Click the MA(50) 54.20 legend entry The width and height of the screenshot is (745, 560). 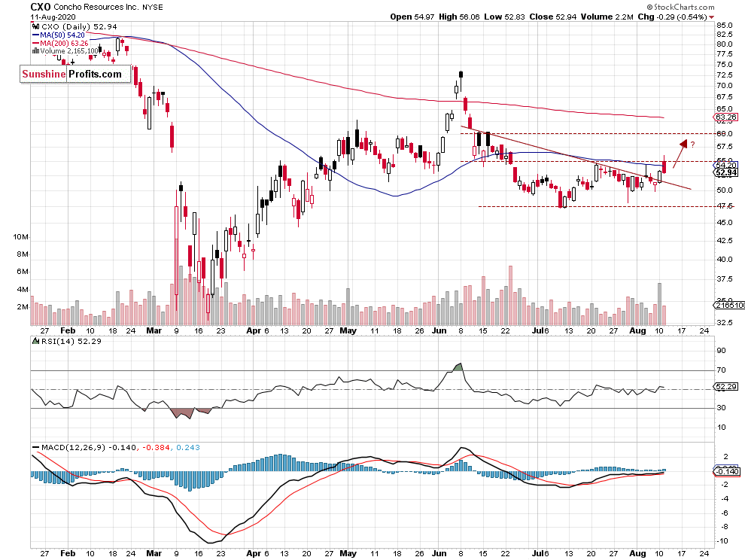coord(62,35)
